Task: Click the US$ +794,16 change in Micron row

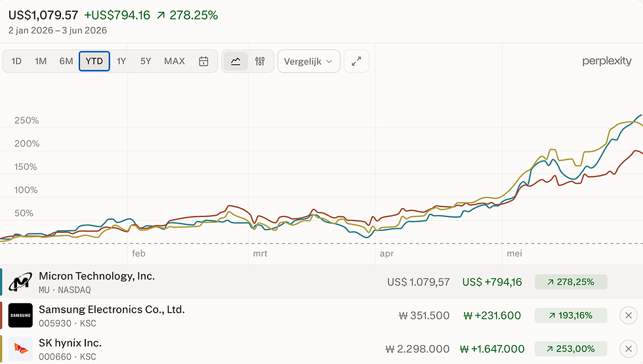Action: (492, 282)
